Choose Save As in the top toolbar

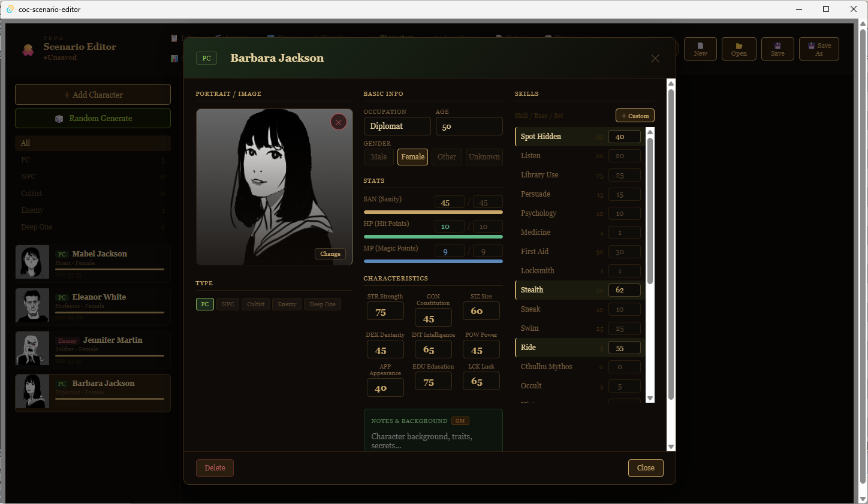pos(819,49)
